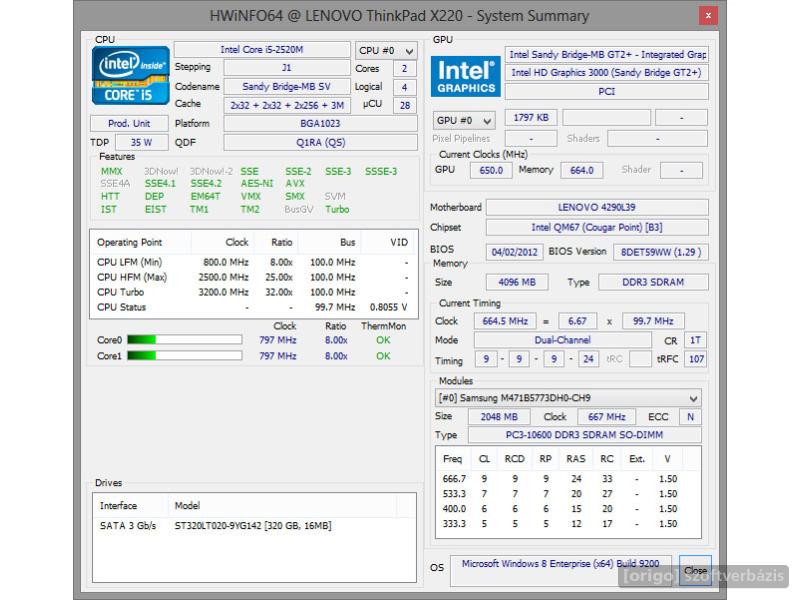Open the CPU #0 selector dropdown
Viewport: 800px width, 600px height.
click(x=386, y=51)
